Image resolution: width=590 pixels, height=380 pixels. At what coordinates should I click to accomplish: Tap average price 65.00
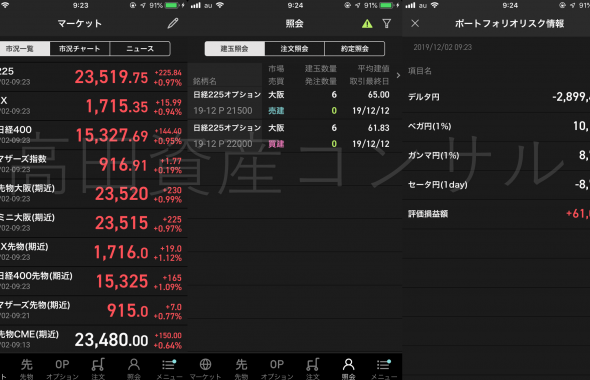click(x=379, y=95)
